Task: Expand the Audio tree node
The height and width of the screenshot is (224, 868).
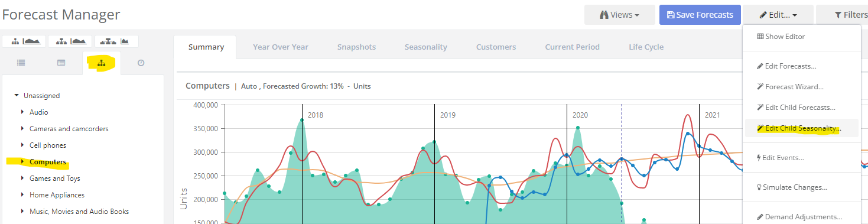Action: pyautogui.click(x=22, y=112)
